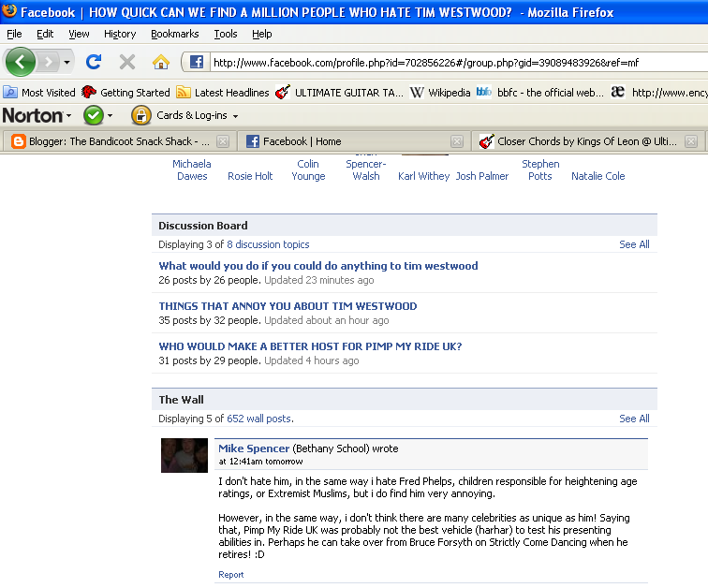708x588 pixels.
Task: Open the recent pages history dropdown arrow
Action: 66,63
